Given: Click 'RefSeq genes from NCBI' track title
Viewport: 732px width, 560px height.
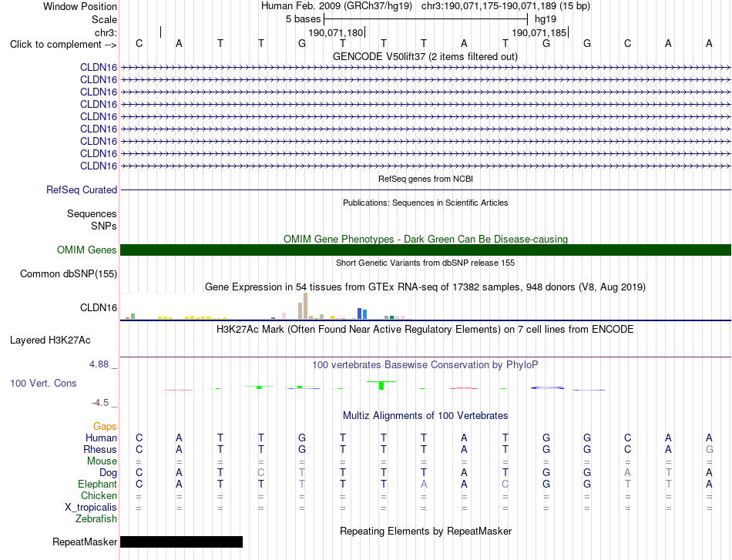Looking at the screenshot, I should (425, 179).
